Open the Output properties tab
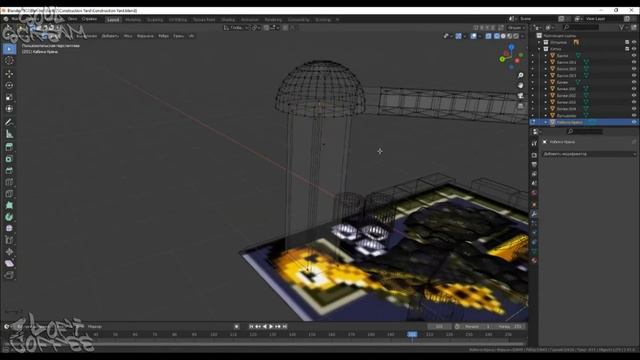The image size is (640, 360). 534,164
